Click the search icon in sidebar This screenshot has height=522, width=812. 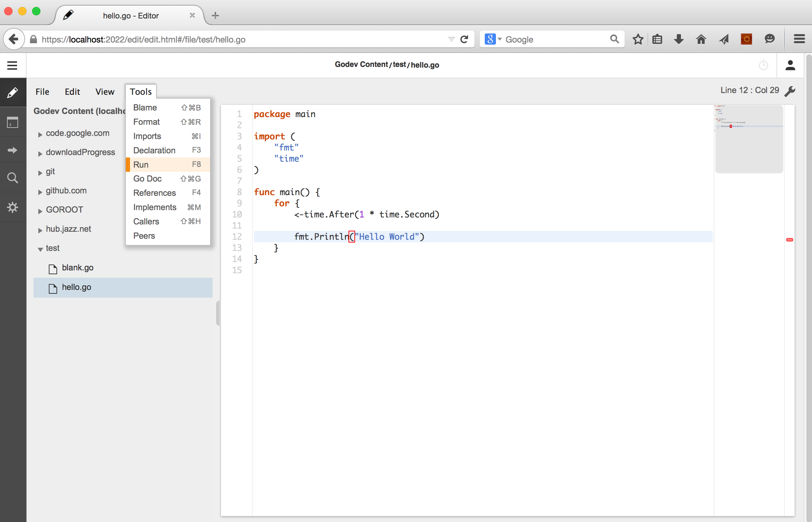13,178
